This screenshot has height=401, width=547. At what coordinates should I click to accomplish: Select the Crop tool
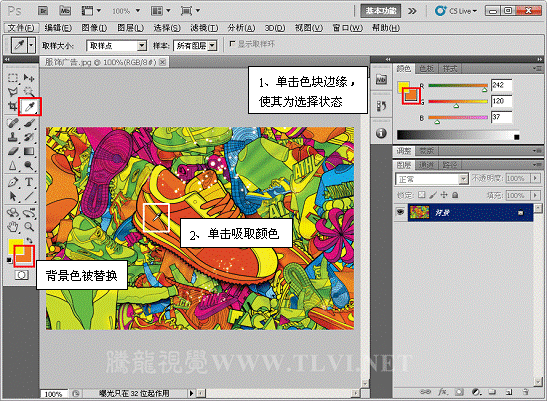pos(13,106)
